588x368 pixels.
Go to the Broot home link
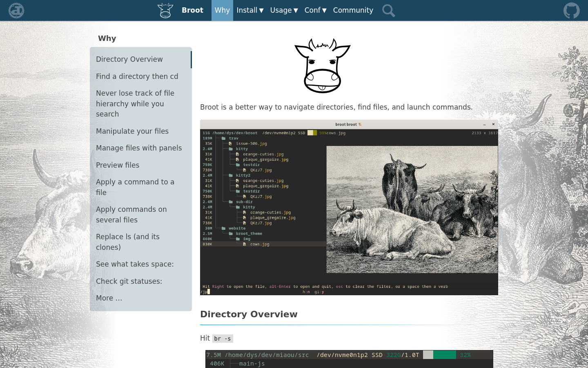pos(192,10)
